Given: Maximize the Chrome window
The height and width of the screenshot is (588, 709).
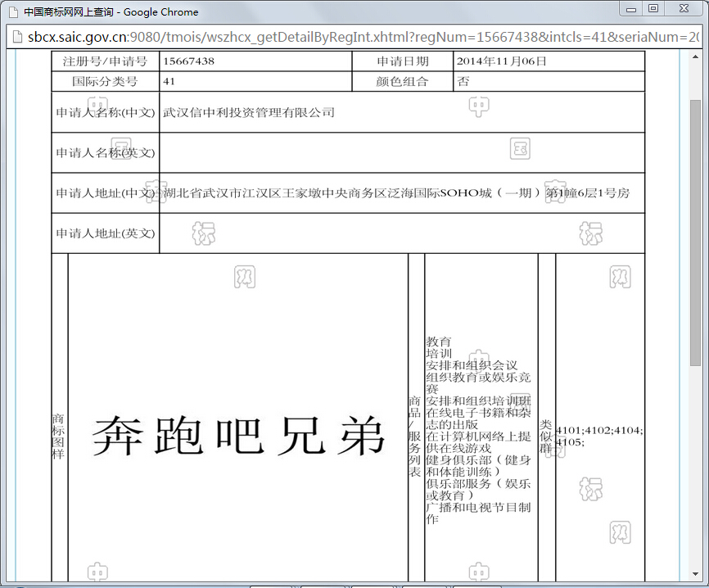Looking at the screenshot, I should (653, 8).
